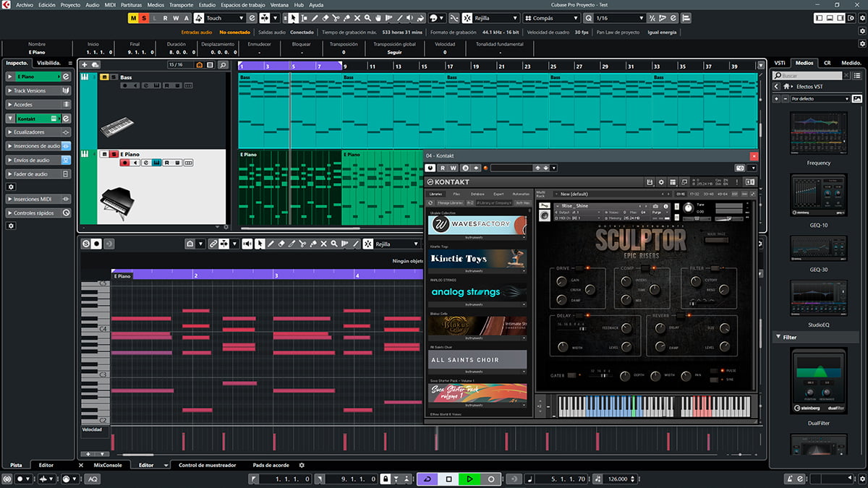Screen dimensions: 868x488
Task: Toggle monitor speaker button on Bass track
Action: (135, 85)
